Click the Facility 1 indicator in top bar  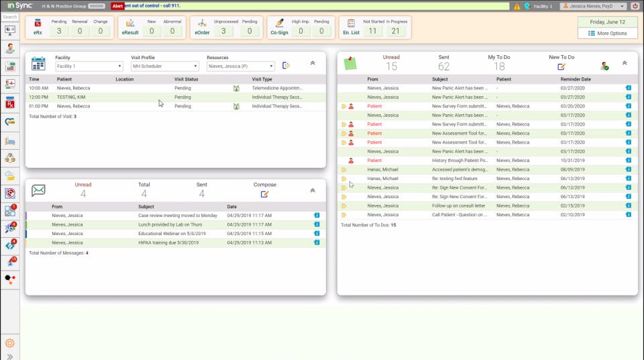539,6
